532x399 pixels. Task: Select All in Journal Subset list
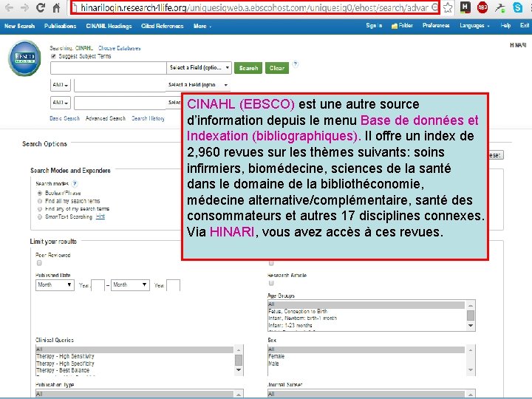tap(366, 394)
